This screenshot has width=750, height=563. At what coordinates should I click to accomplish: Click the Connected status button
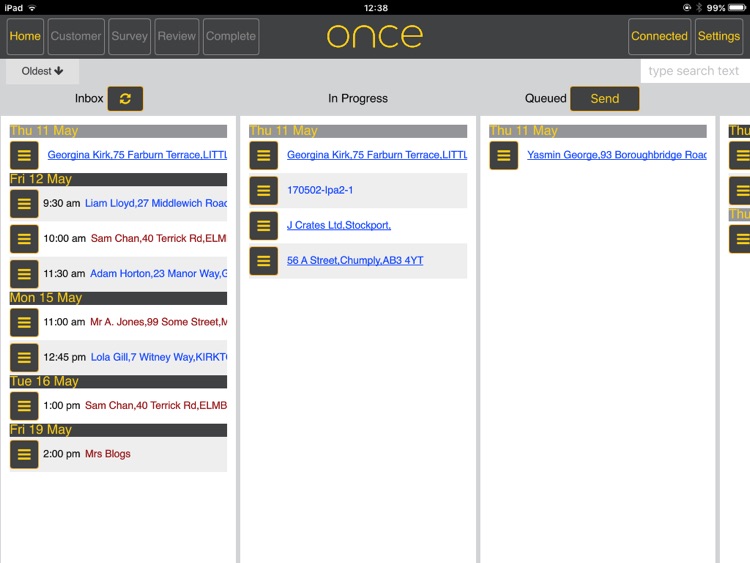coord(659,36)
